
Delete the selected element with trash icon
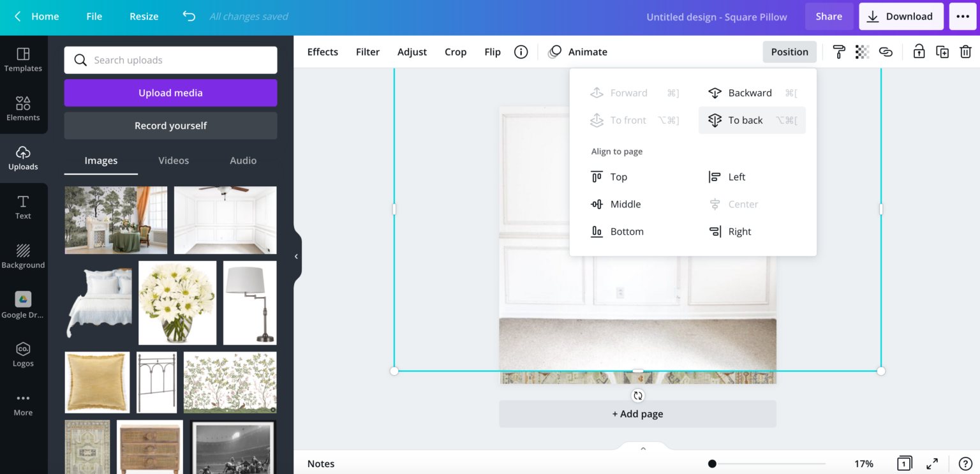[966, 52]
